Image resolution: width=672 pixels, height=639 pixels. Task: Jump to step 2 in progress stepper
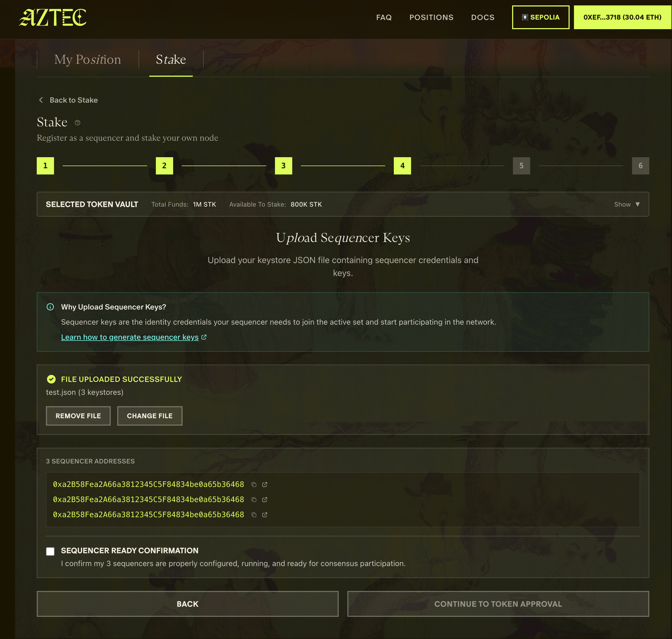tap(164, 166)
